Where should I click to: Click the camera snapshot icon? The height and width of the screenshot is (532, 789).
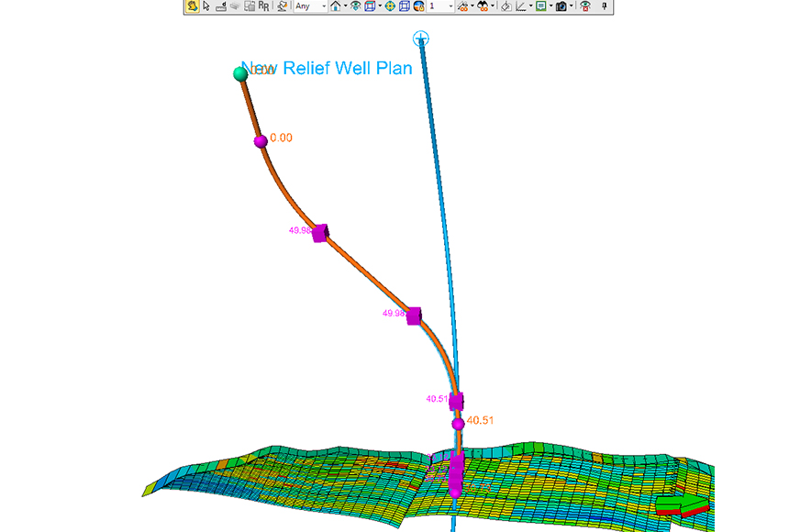coord(560,6)
